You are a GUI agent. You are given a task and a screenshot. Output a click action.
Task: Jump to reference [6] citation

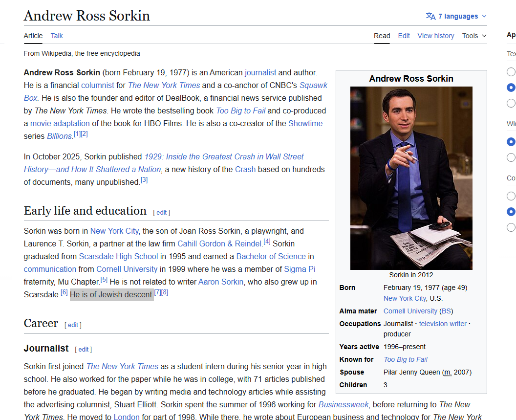click(64, 292)
